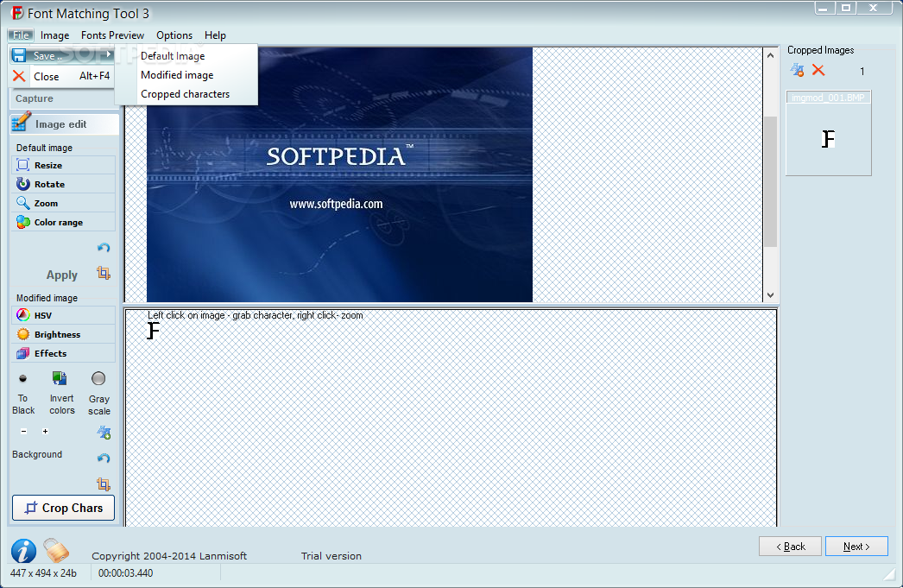Open the HSV adjustment

(63, 316)
